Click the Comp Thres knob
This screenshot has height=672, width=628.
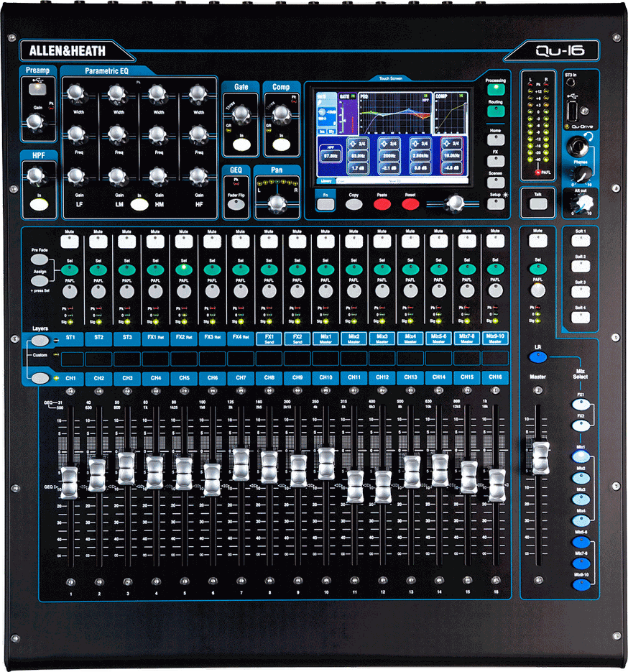(282, 114)
